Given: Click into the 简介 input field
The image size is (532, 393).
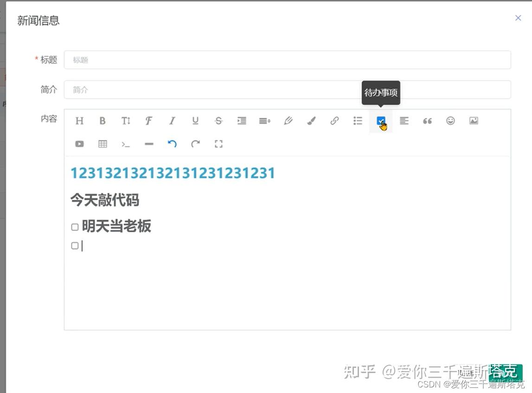Looking at the screenshot, I should (x=288, y=90).
